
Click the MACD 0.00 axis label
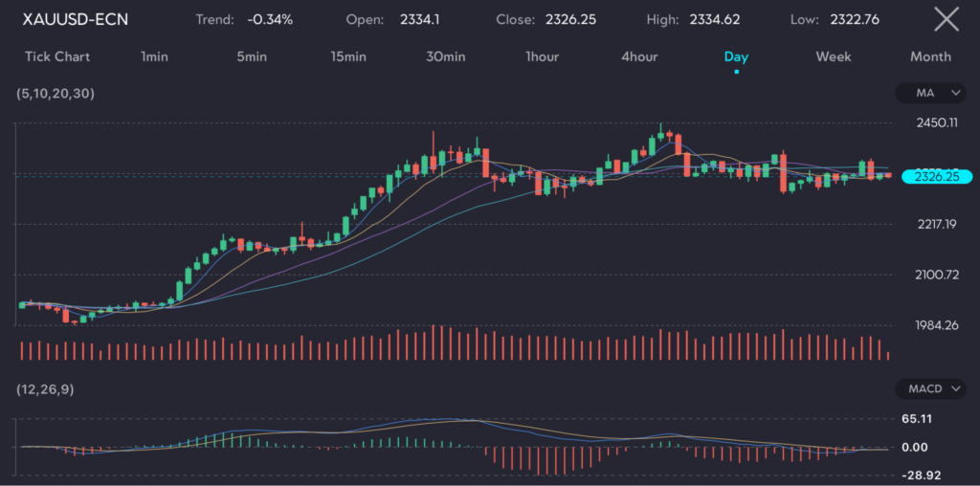coord(915,447)
